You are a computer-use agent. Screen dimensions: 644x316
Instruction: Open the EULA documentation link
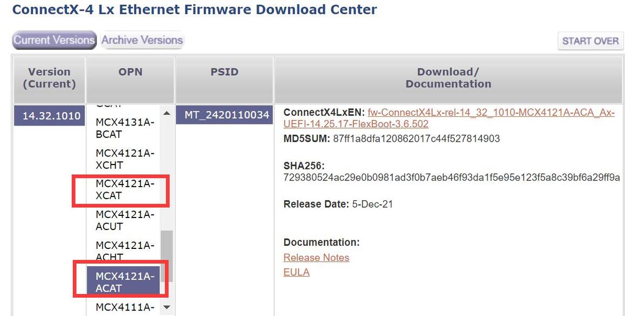click(296, 272)
